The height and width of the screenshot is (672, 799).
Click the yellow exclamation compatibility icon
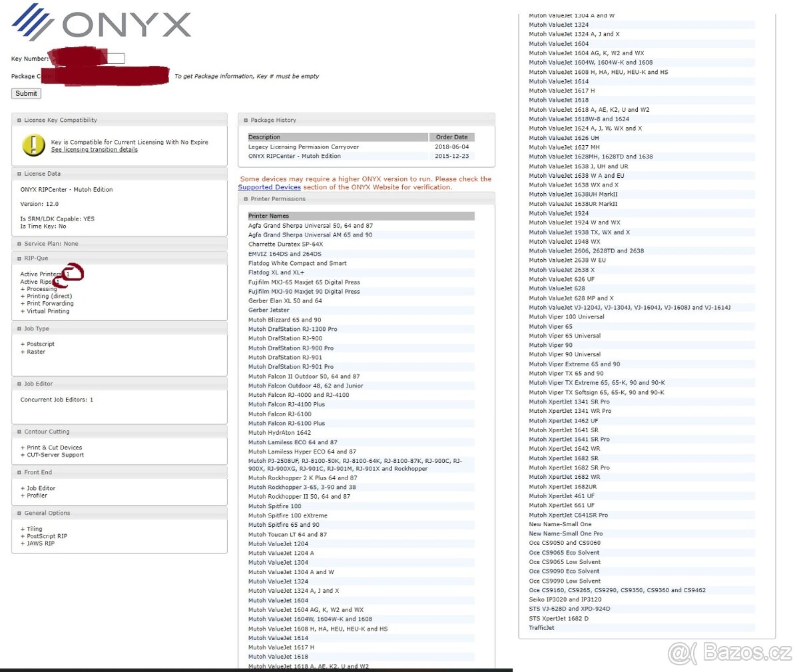click(x=33, y=145)
